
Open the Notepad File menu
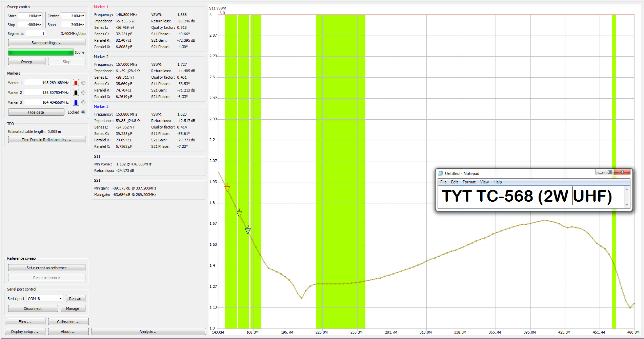443,182
